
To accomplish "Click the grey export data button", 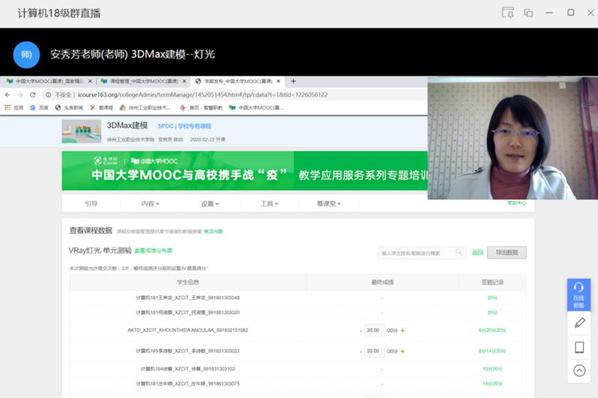I will coord(506,252).
